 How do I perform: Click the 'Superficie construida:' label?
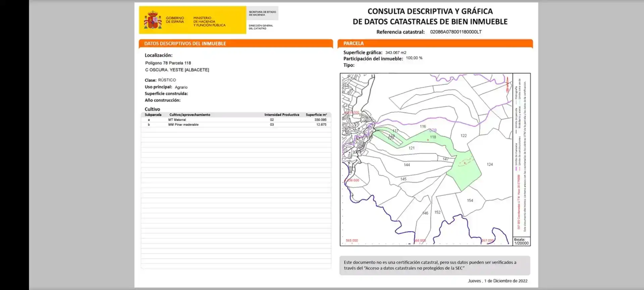[166, 94]
